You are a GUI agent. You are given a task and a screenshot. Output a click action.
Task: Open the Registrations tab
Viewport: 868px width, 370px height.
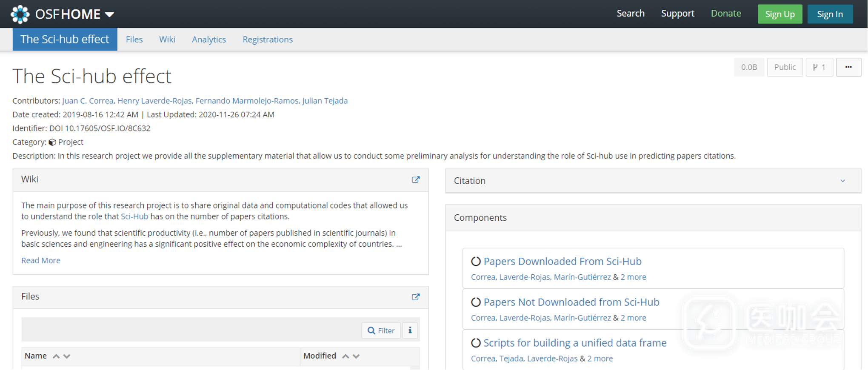click(268, 40)
